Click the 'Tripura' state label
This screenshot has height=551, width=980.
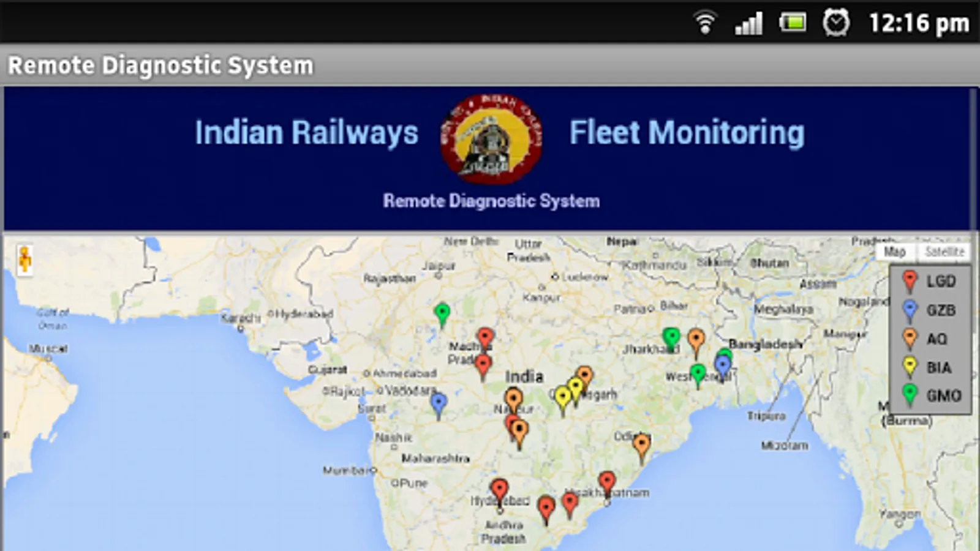766,416
